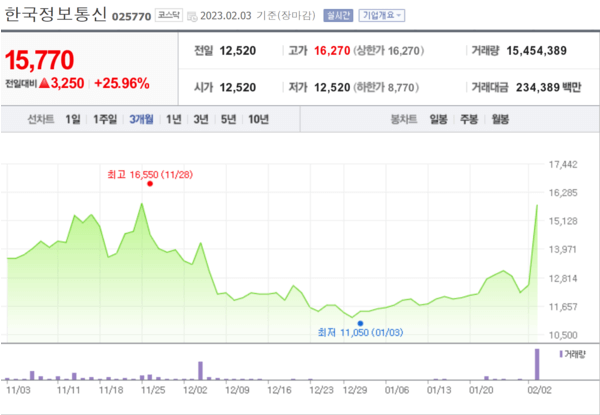600x415 pixels.
Task: Click the 02/02 date axis label
Action: (540, 390)
